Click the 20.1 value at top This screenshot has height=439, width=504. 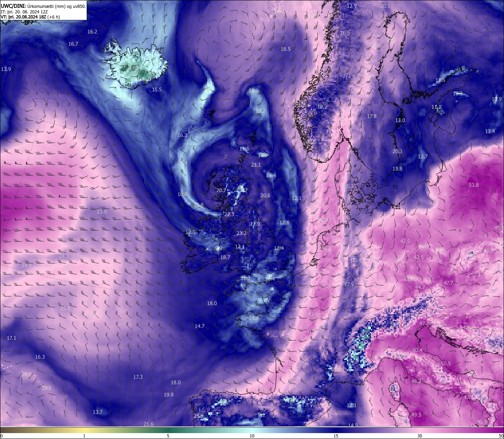[385, 6]
